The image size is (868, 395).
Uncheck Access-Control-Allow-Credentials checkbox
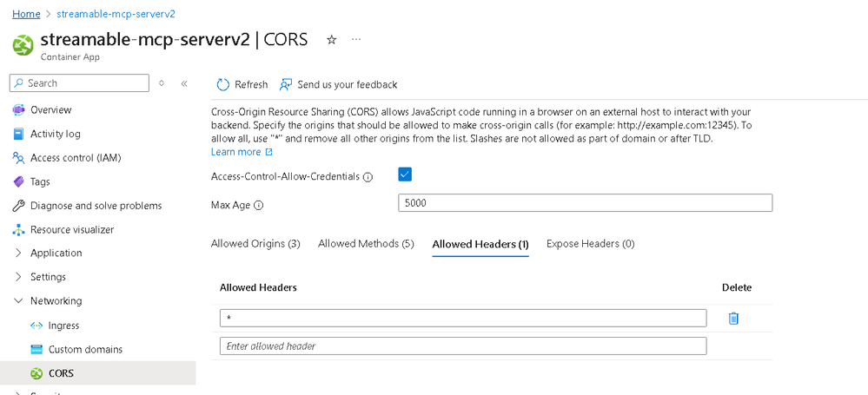pos(404,174)
